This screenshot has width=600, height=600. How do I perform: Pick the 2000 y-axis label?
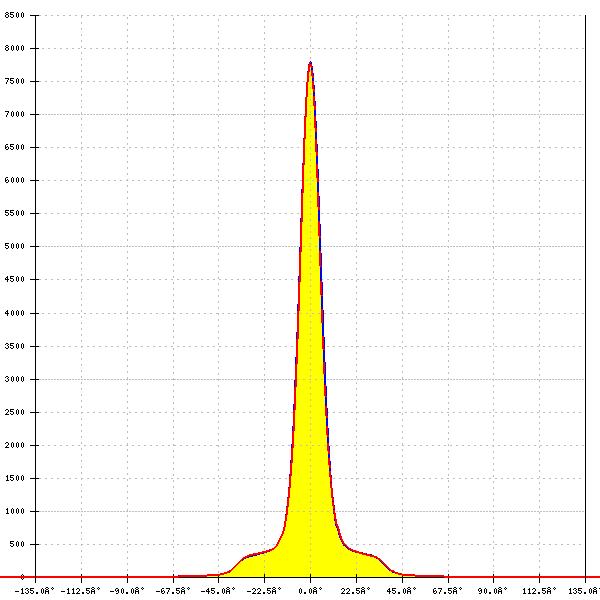pos(15,445)
